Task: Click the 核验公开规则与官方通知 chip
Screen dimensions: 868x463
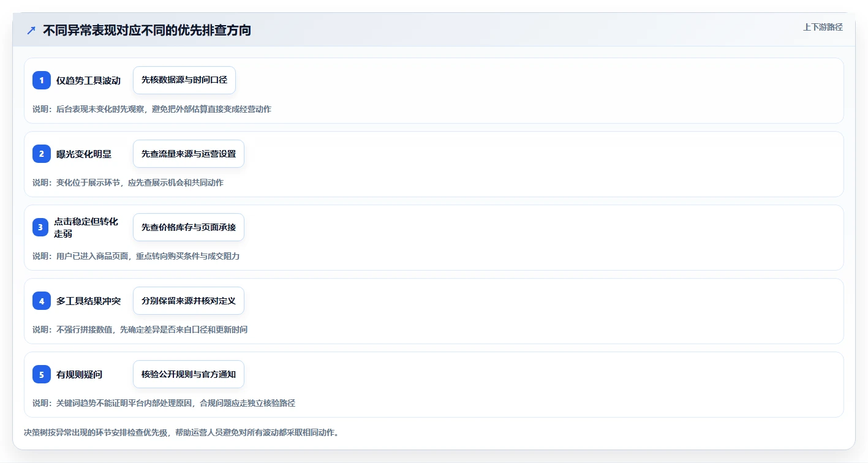Action: (x=189, y=374)
